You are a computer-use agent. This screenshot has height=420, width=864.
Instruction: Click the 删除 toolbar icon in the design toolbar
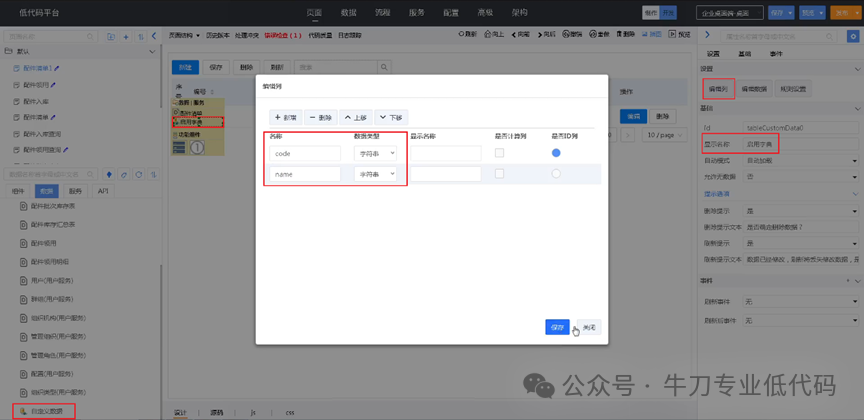point(625,34)
